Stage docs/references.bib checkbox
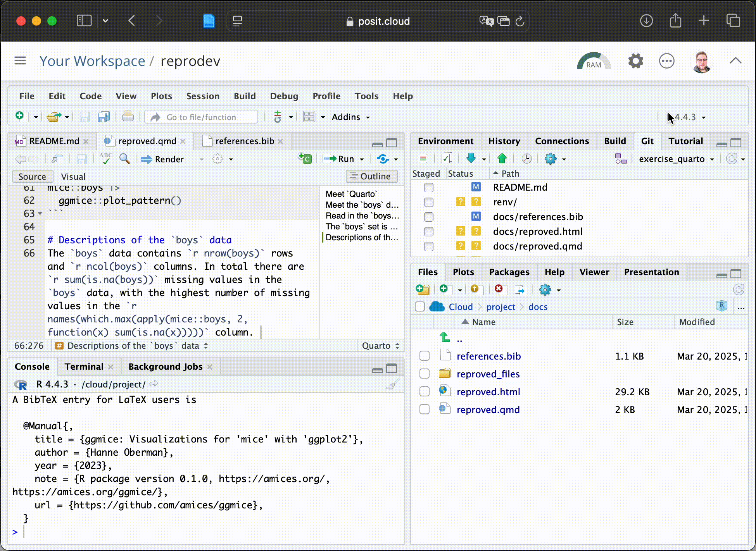Viewport: 756px width, 551px height. tap(428, 217)
